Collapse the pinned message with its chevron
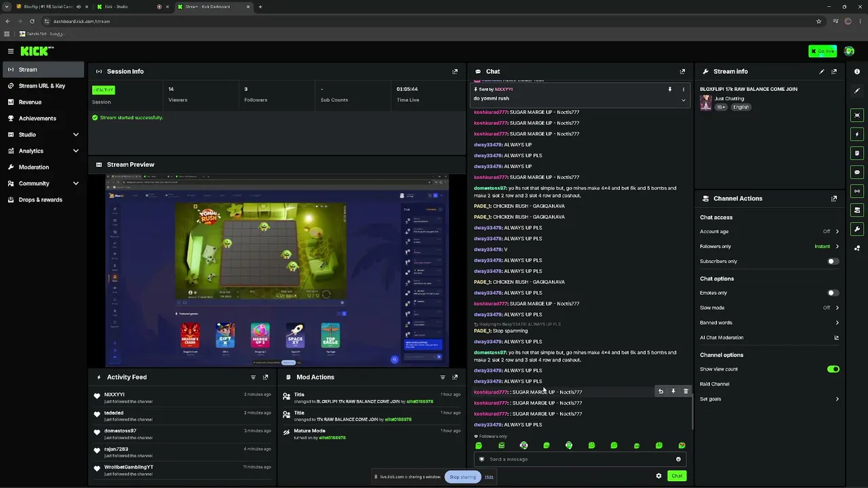Screen dimensions: 868x488 683,100
